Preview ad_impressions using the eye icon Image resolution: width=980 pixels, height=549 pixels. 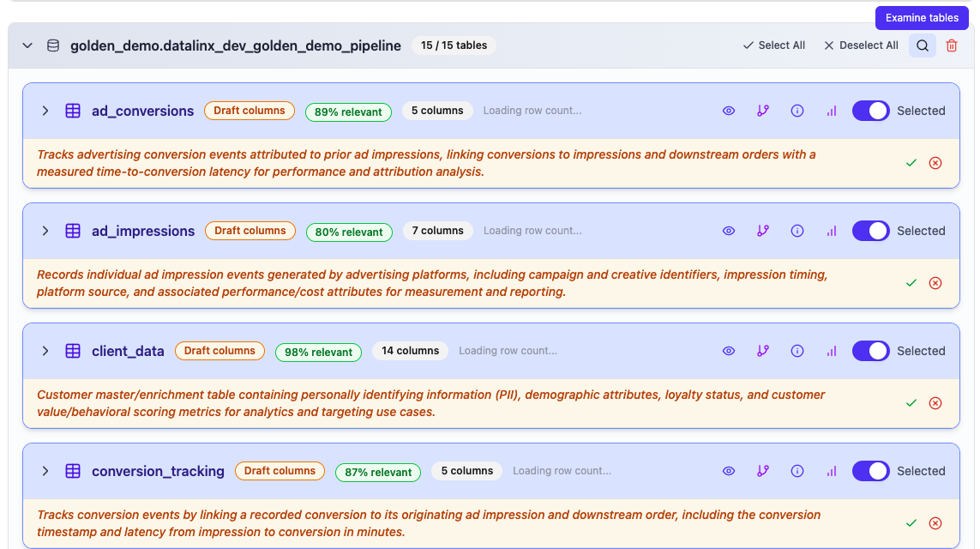(729, 231)
